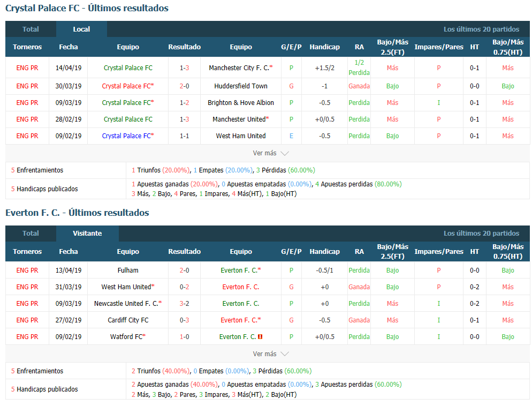Image resolution: width=532 pixels, height=406 pixels.
Task: Open the Total tab in Crystal Palace table
Action: point(31,29)
